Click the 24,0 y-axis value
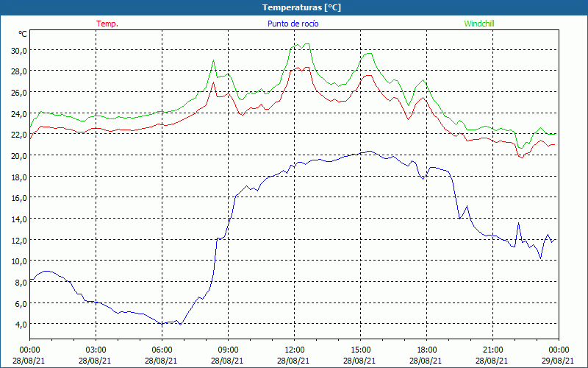The image size is (588, 368). coord(19,113)
